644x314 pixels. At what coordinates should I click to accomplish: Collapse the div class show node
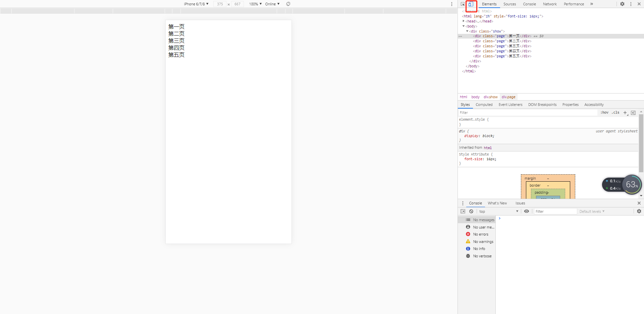(467, 31)
